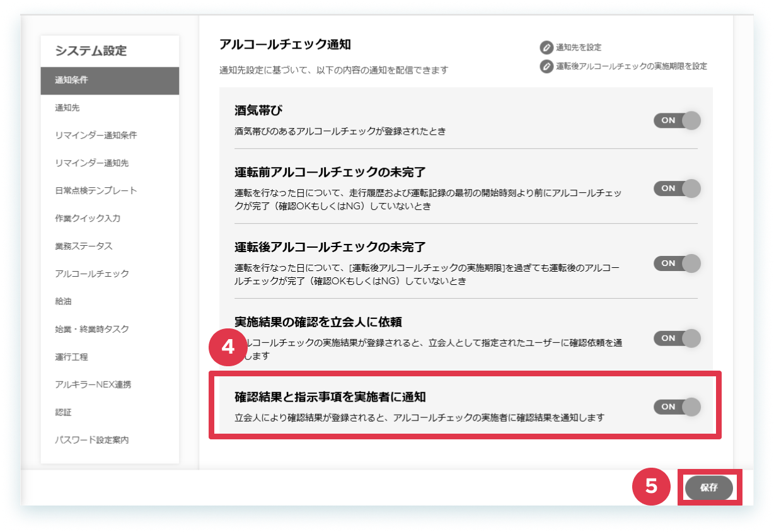Click description 酒気帯びのあるアルコールチェックが登録されたとき

pos(340,132)
